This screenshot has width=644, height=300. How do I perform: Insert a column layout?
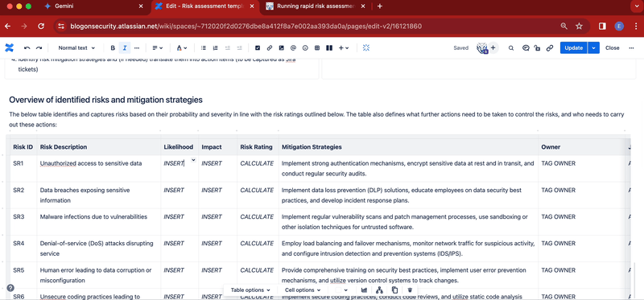(329, 48)
